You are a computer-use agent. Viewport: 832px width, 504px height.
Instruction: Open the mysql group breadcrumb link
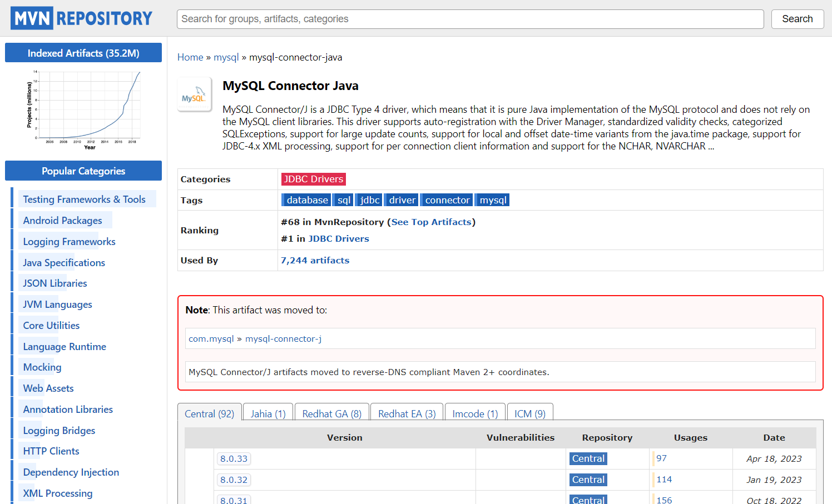point(226,57)
